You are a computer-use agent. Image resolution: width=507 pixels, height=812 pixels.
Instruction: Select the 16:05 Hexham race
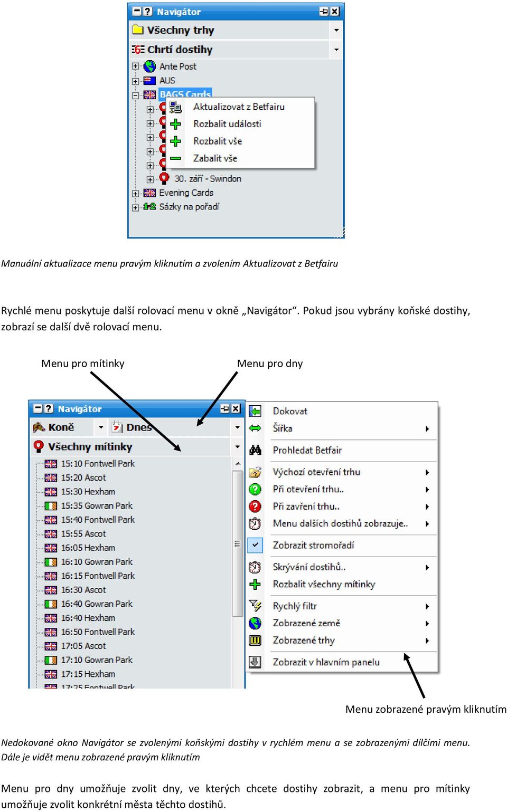[88, 548]
